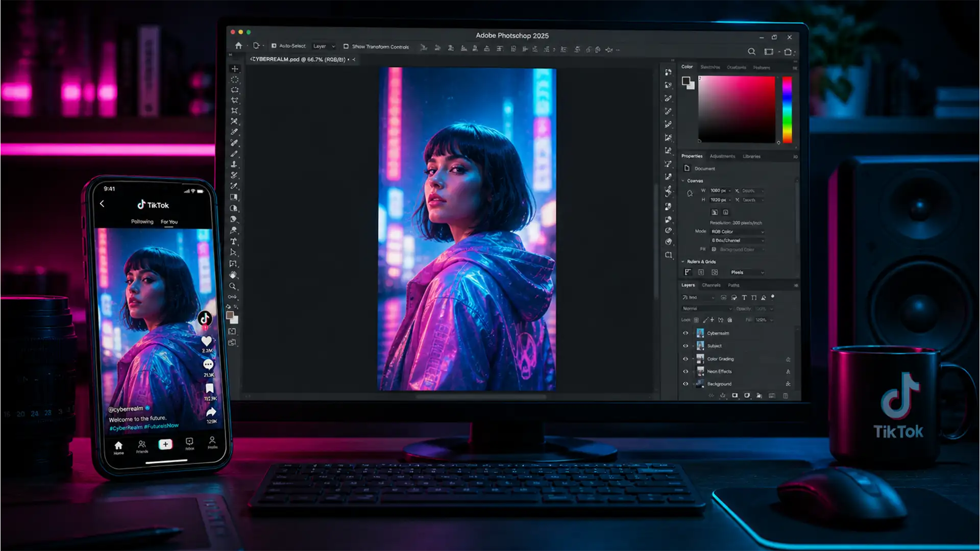Switch to the Paths tab

733,285
